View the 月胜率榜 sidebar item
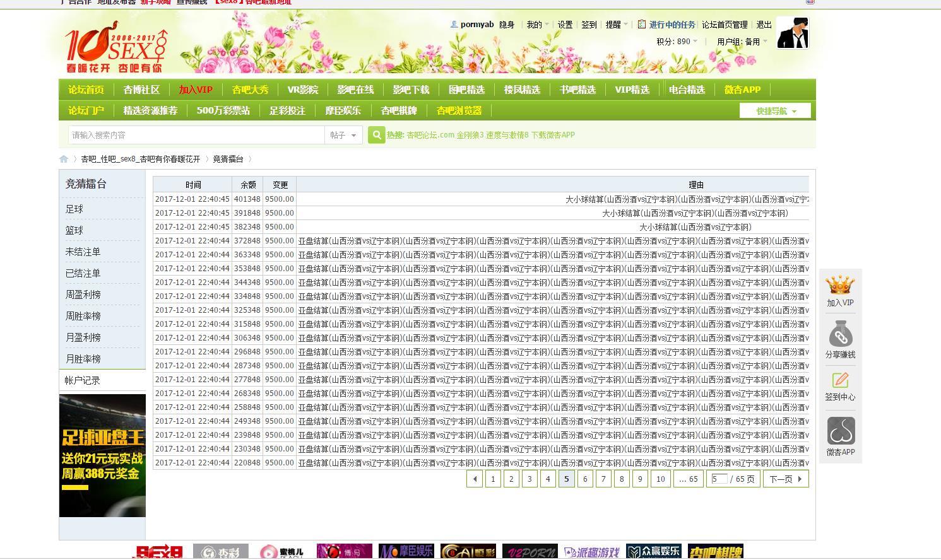This screenshot has height=560, width=941. click(x=83, y=359)
